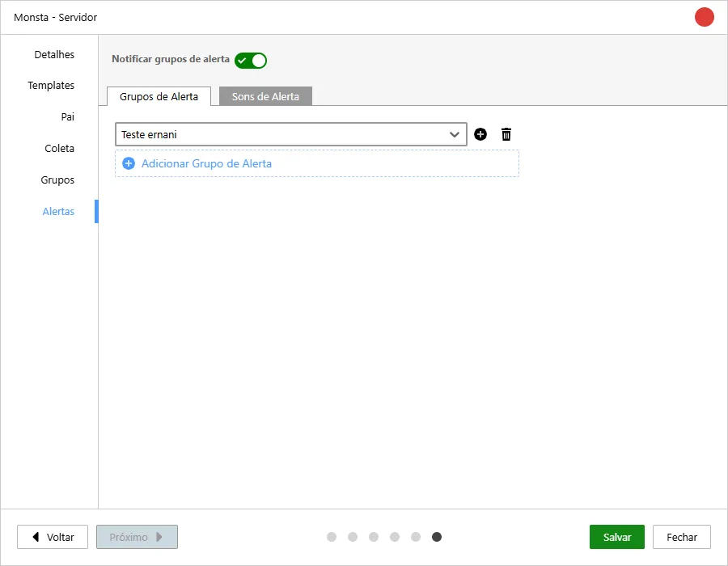728x566 pixels.
Task: Click the Monsta - Servidor title text
Action: (55, 17)
